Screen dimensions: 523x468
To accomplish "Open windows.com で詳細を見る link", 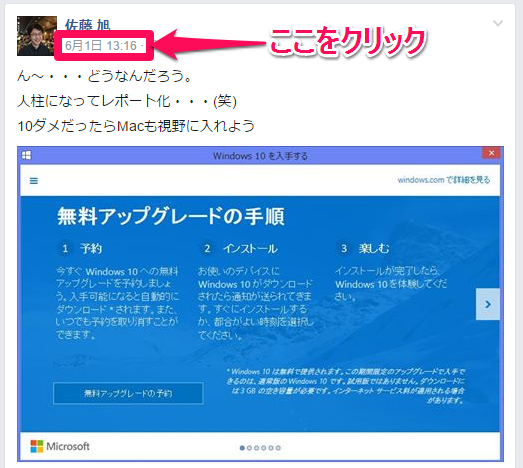I will [444, 180].
